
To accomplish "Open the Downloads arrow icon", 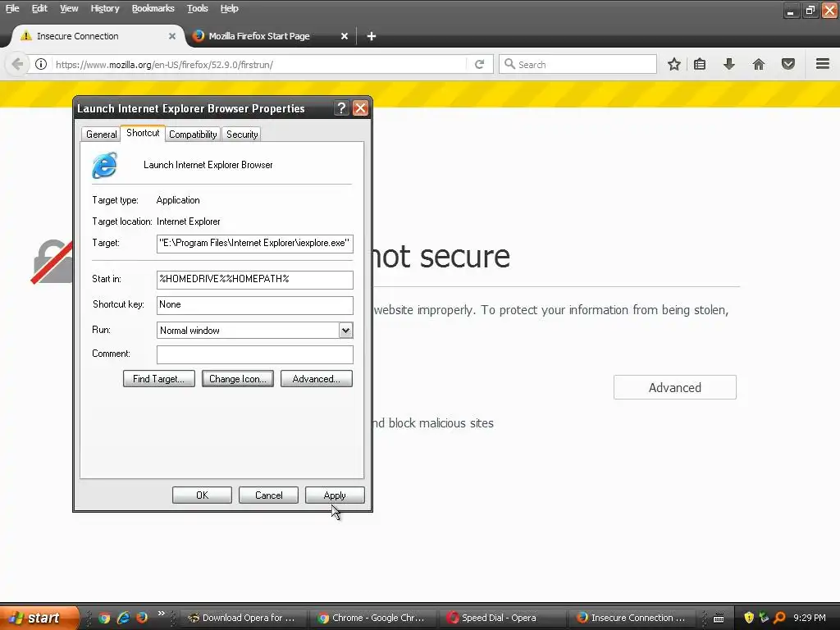I will point(729,64).
